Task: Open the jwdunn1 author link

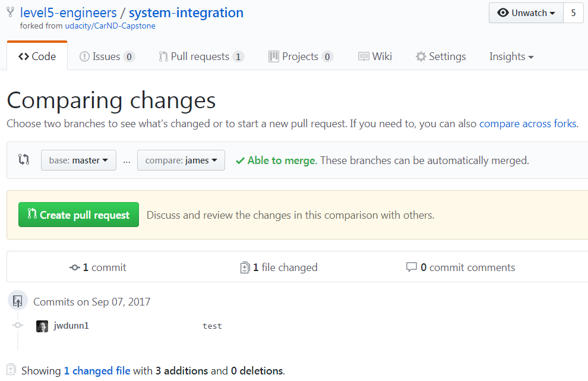Action: pyautogui.click(x=71, y=326)
